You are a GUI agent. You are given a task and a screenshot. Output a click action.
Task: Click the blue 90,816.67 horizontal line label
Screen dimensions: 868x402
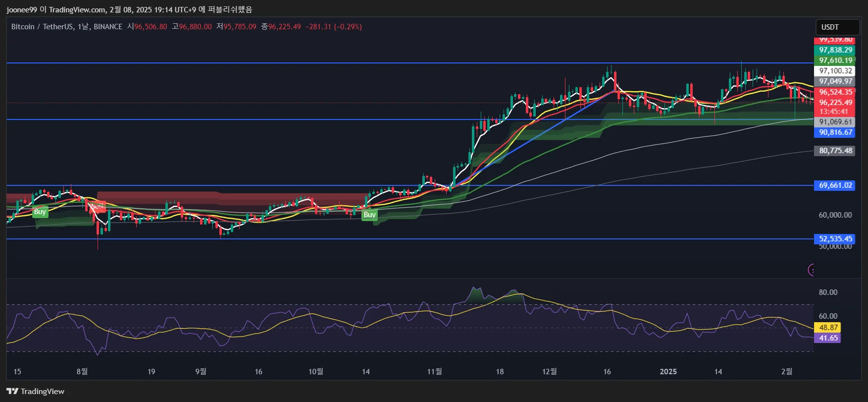pos(835,132)
